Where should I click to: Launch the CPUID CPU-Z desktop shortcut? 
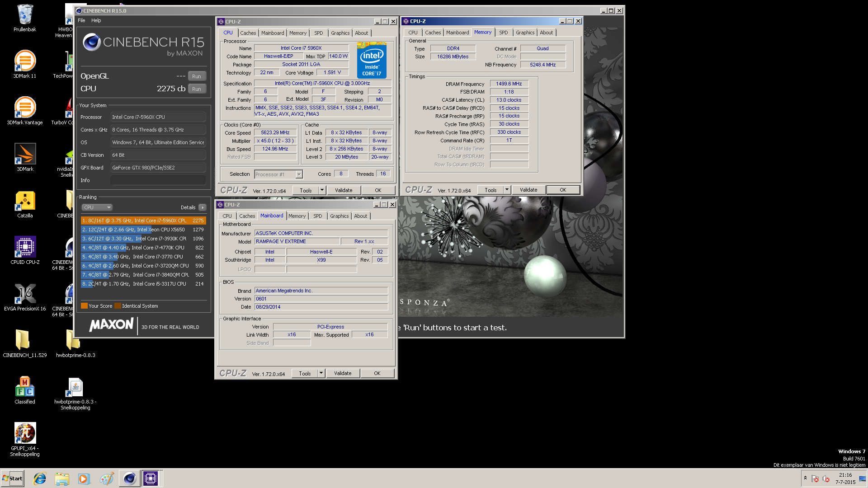coord(25,250)
